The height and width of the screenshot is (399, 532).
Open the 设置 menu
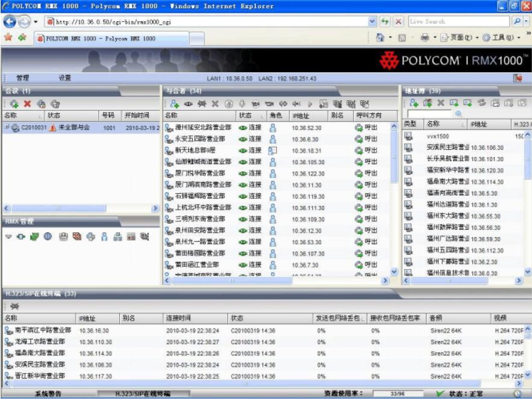(64, 78)
